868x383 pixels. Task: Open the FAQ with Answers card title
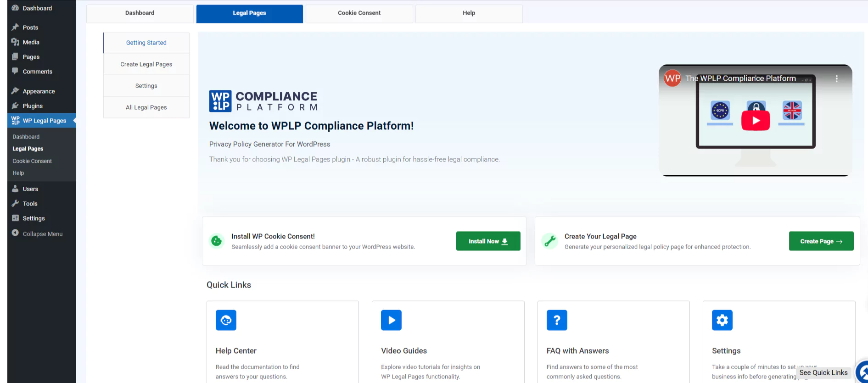(x=577, y=351)
